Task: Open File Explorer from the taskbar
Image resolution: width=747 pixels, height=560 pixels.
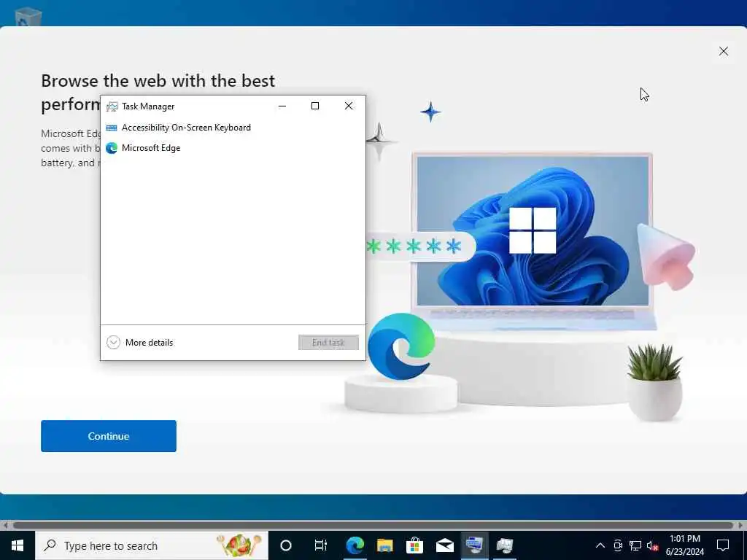Action: (385, 545)
